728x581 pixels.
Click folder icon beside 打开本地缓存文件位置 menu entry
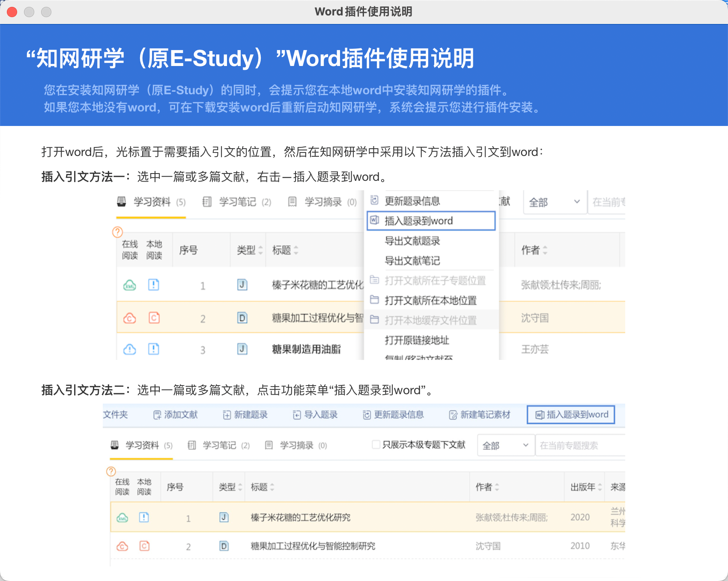click(x=375, y=320)
